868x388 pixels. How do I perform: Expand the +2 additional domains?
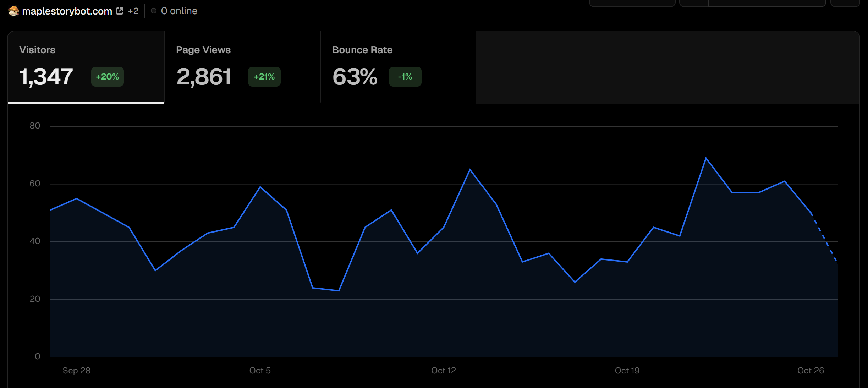coord(133,11)
